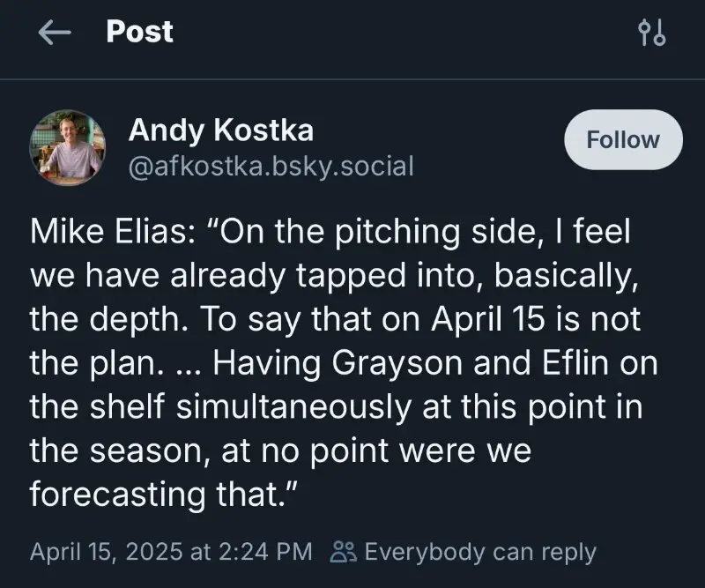The image size is (705, 588).
Task: Follow Andy Kostka
Action: pyautogui.click(x=624, y=140)
